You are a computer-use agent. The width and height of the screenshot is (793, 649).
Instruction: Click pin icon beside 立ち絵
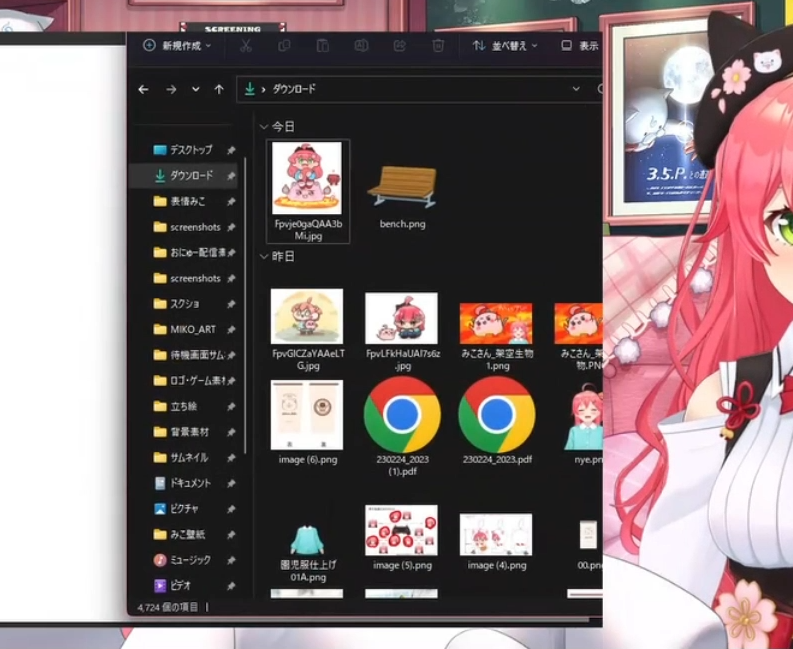231,407
